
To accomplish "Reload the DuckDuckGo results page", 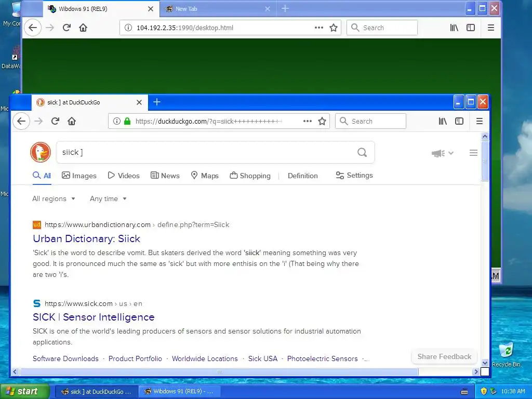I will coord(55,121).
